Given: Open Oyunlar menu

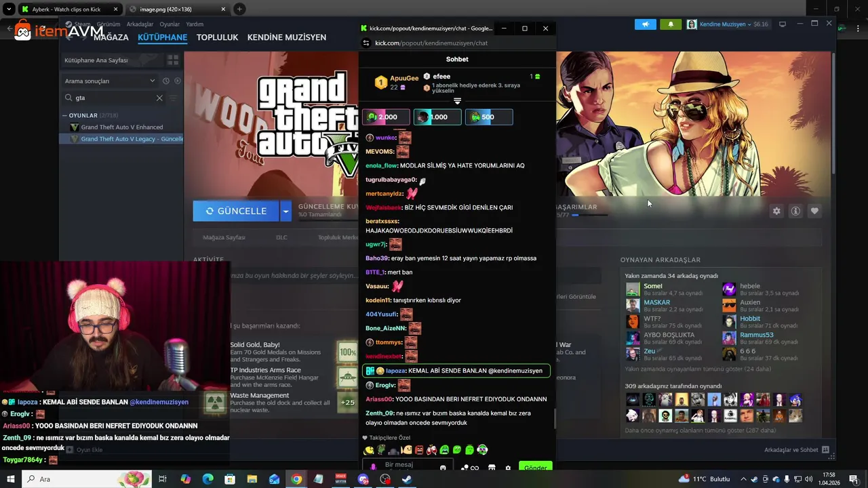Looking at the screenshot, I should [x=170, y=24].
